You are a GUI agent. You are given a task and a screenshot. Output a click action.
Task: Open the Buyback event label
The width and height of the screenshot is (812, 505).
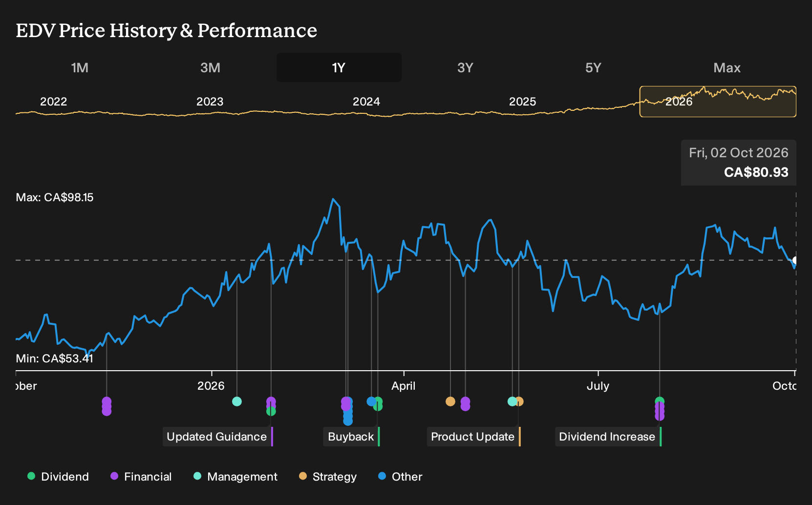pos(351,437)
